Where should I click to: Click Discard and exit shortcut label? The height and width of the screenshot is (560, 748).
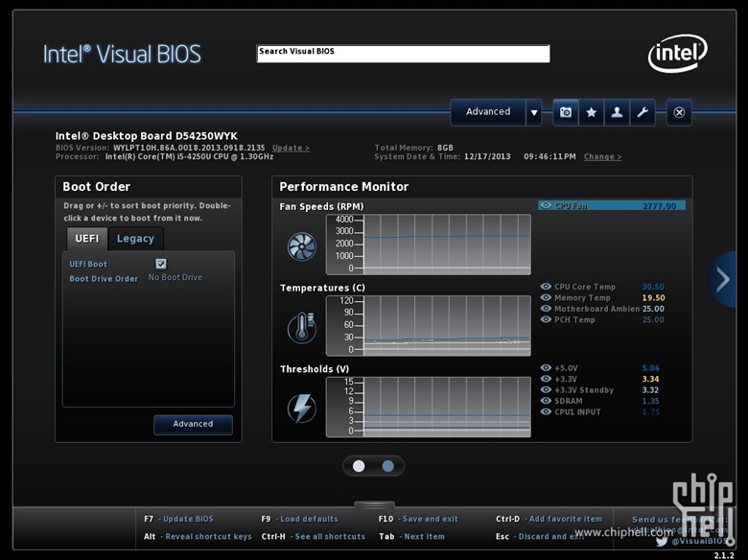[551, 537]
